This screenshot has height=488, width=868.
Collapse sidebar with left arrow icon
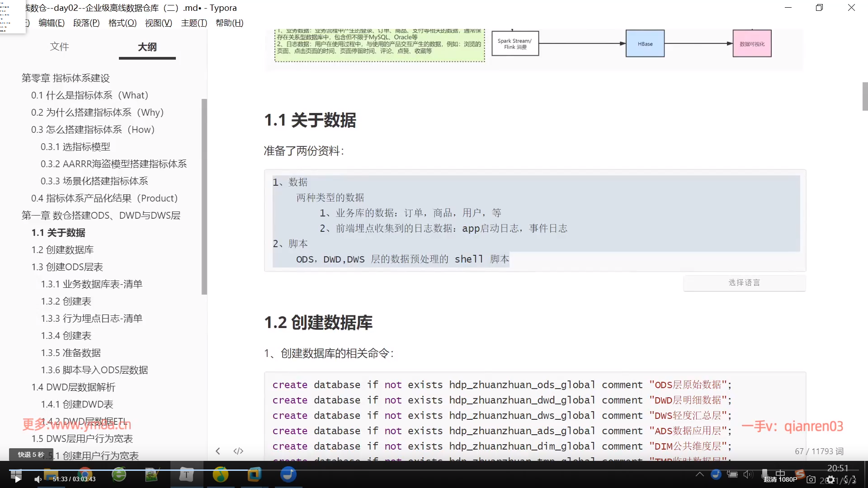[x=218, y=451]
